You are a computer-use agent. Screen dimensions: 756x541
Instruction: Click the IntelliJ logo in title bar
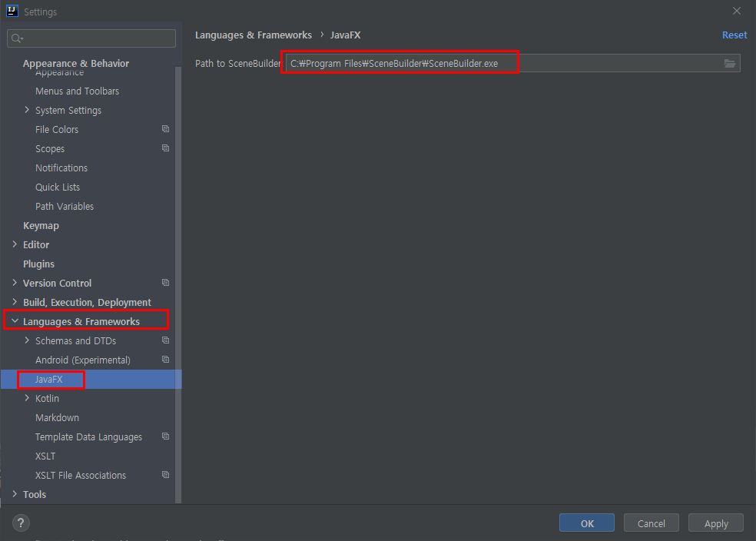(x=12, y=11)
